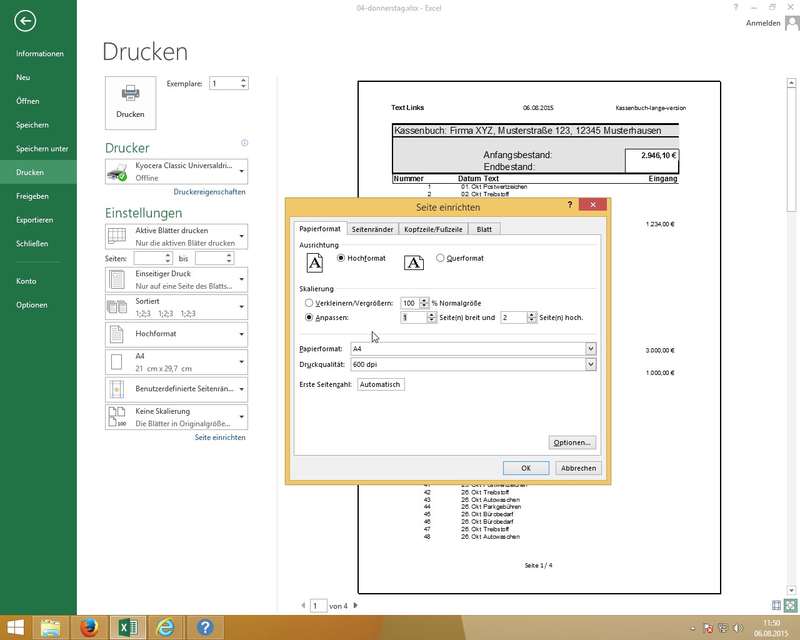This screenshot has width=800, height=640.
Task: Open the Kopfzeile/Fußzeile tab
Action: [x=433, y=229]
